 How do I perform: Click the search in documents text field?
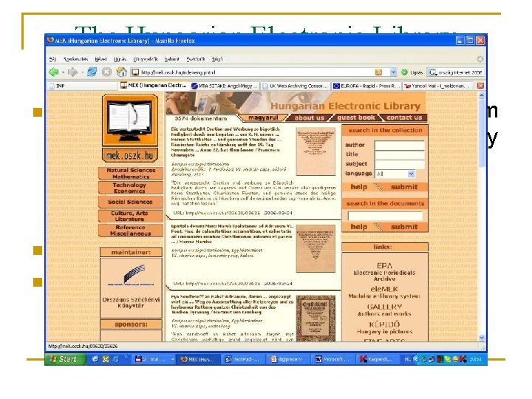point(385,216)
